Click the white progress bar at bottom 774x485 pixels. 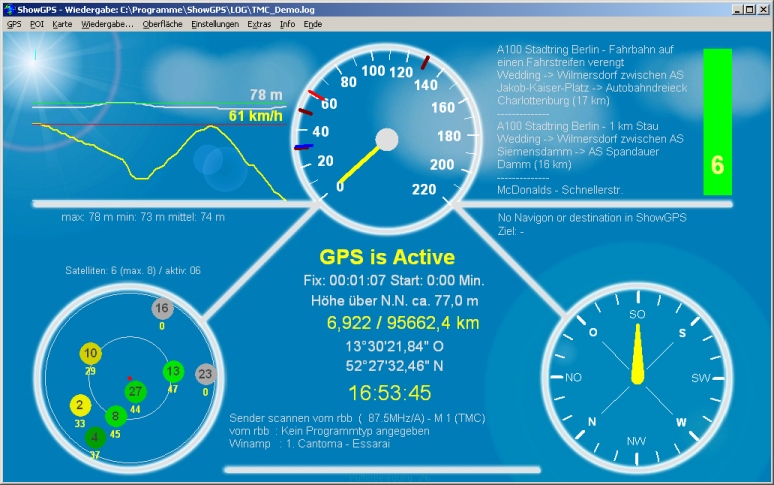click(x=383, y=470)
